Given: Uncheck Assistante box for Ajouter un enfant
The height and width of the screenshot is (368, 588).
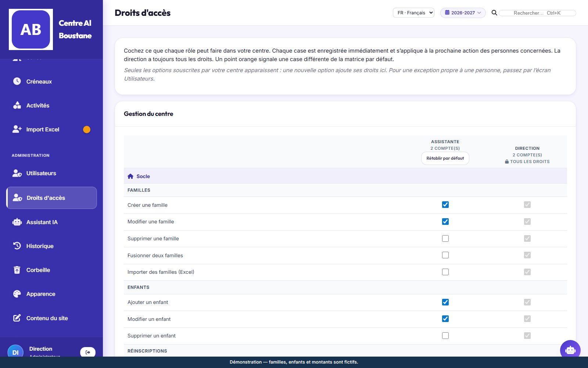Looking at the screenshot, I should click(445, 302).
